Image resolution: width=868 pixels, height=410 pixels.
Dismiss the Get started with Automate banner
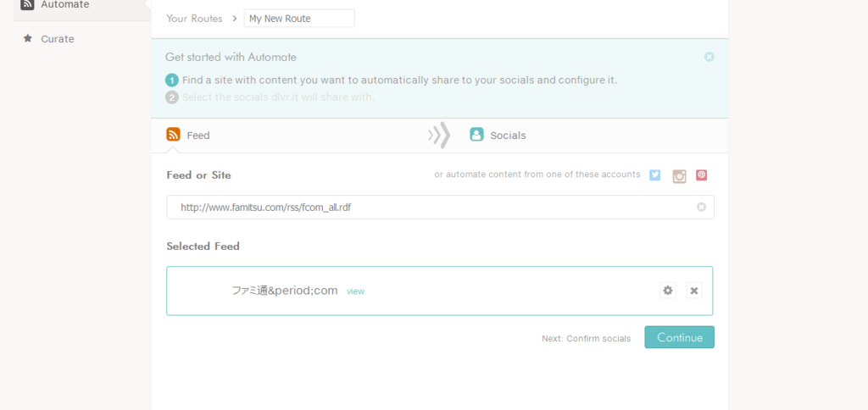(x=709, y=57)
